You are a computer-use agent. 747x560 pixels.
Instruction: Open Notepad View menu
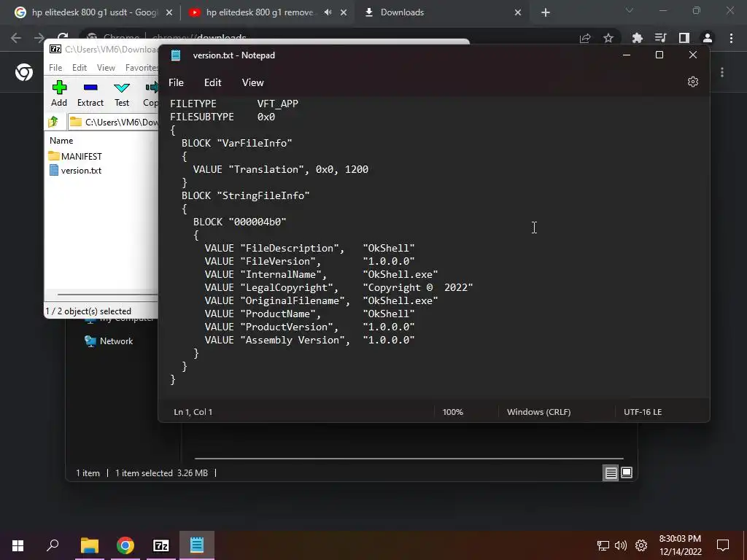[252, 82]
